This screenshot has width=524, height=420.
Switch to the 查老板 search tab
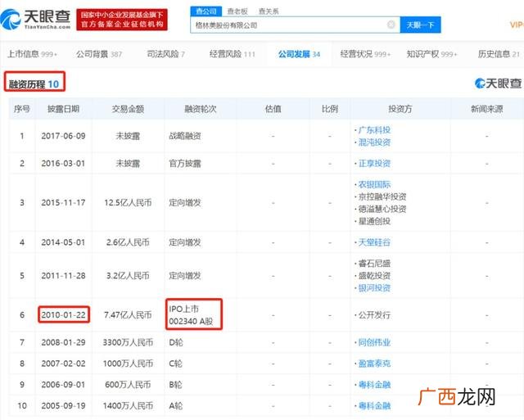point(237,11)
